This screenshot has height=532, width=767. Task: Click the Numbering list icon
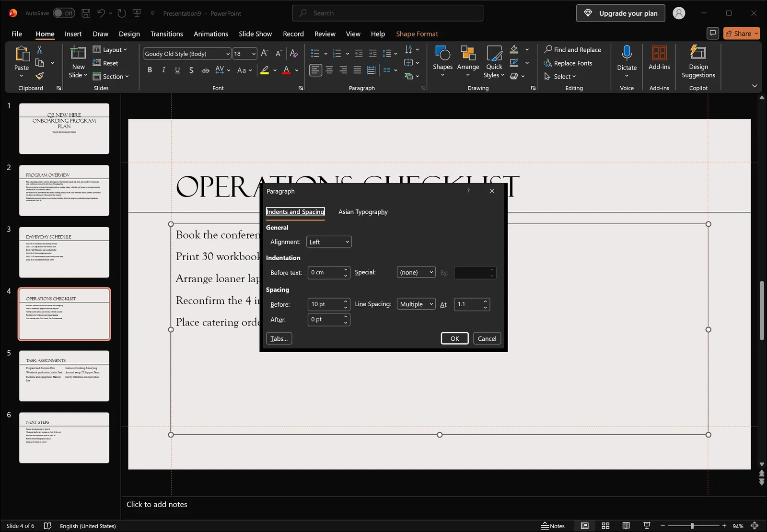tap(337, 53)
